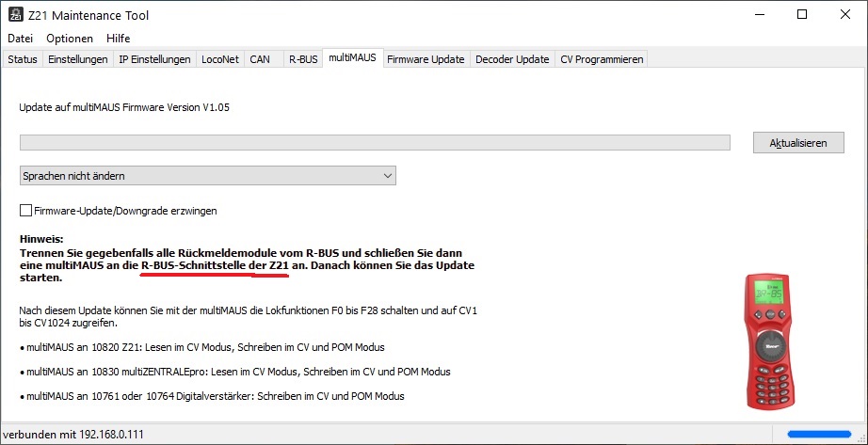Open the Decoder Update tab
868x445 pixels.
(x=512, y=59)
